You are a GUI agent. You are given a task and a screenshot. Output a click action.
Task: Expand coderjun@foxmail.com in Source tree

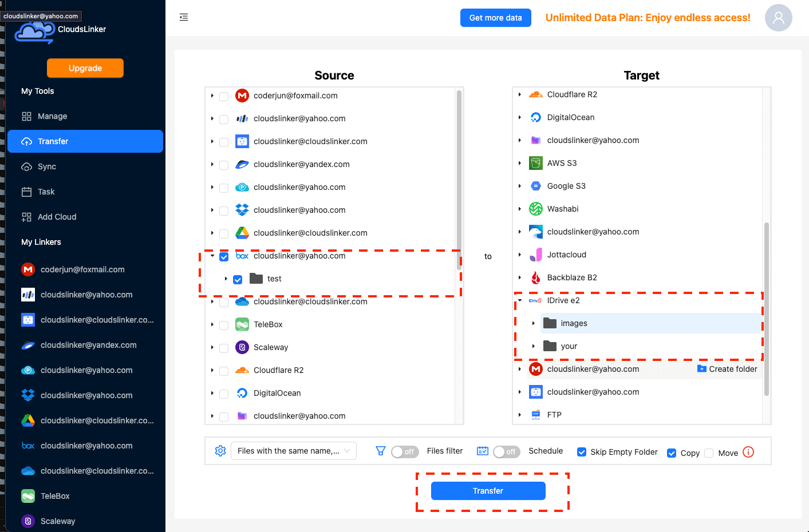(212, 96)
